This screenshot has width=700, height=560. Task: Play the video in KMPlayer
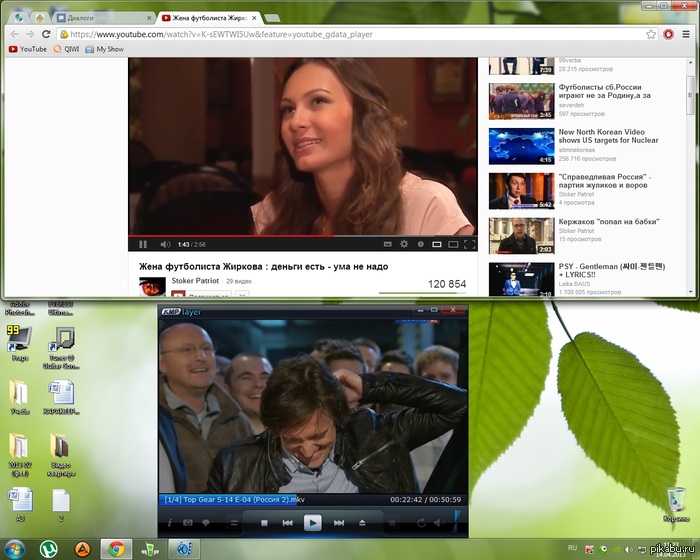(x=312, y=522)
